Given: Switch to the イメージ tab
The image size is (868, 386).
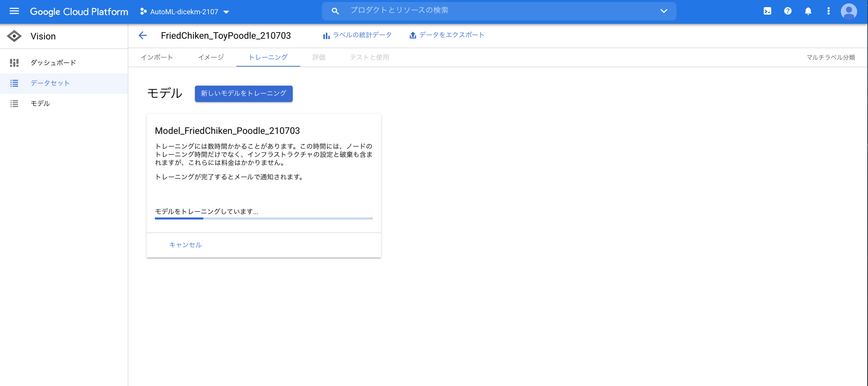Looking at the screenshot, I should point(211,57).
